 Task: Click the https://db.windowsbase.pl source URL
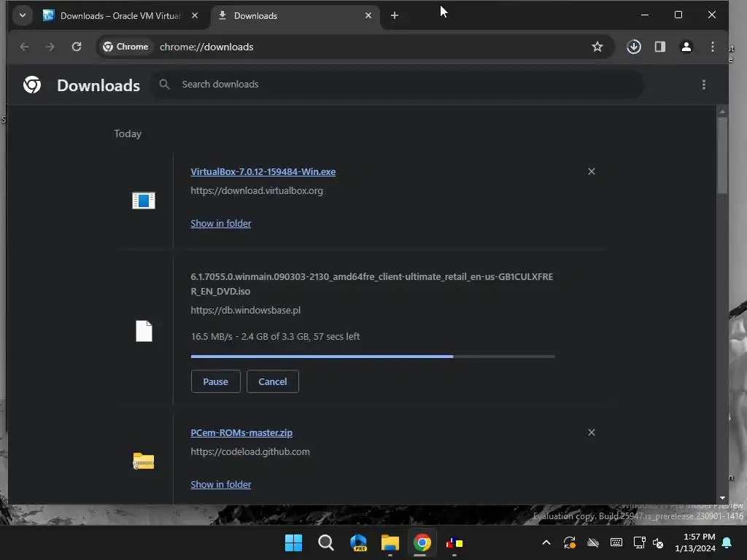(x=245, y=311)
